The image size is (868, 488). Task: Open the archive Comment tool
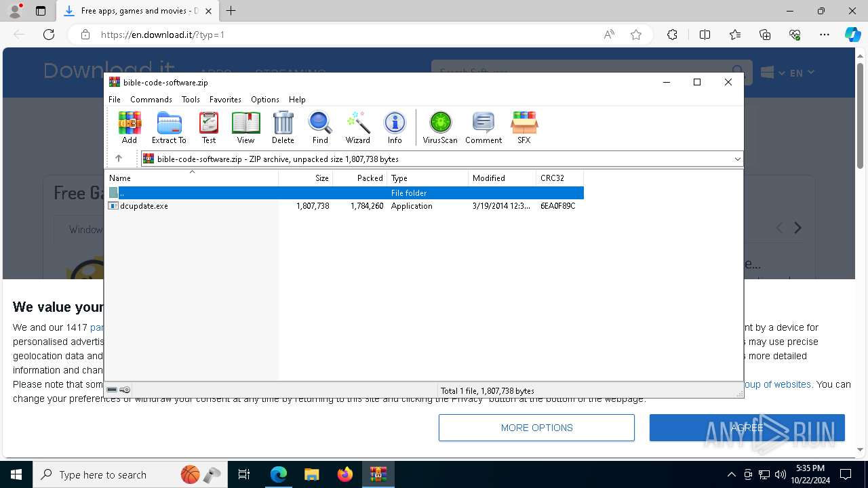[x=484, y=127]
